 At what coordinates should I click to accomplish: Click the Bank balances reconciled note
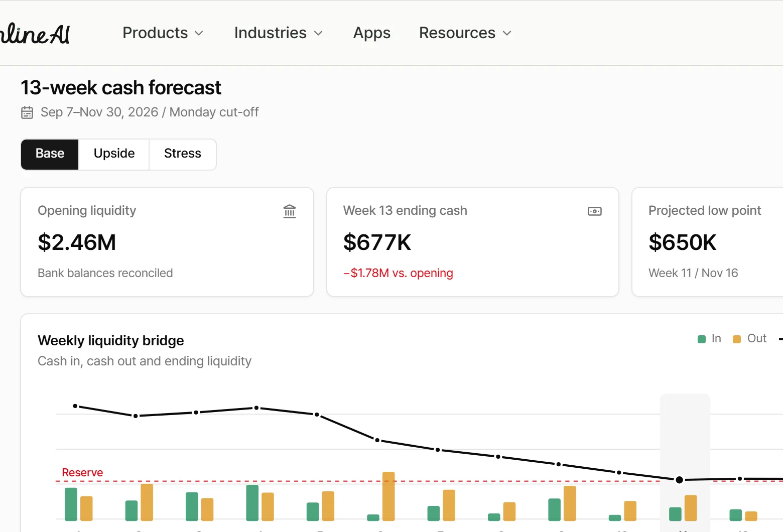(105, 273)
